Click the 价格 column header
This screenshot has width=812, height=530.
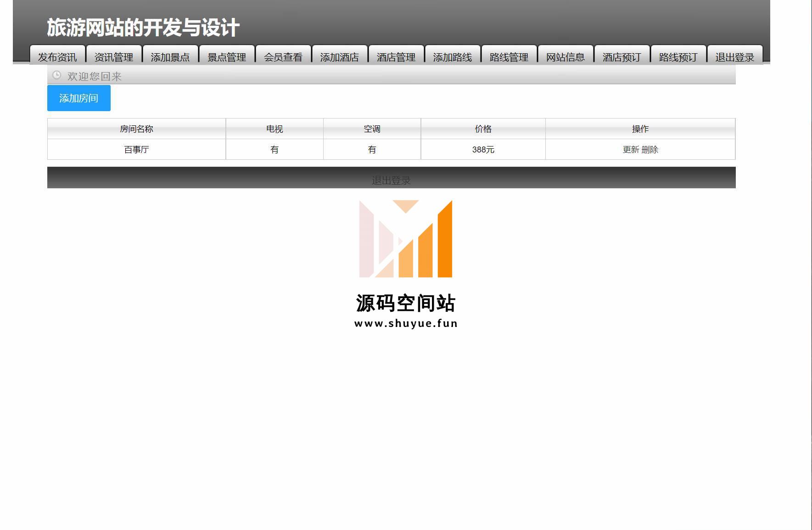pyautogui.click(x=483, y=129)
